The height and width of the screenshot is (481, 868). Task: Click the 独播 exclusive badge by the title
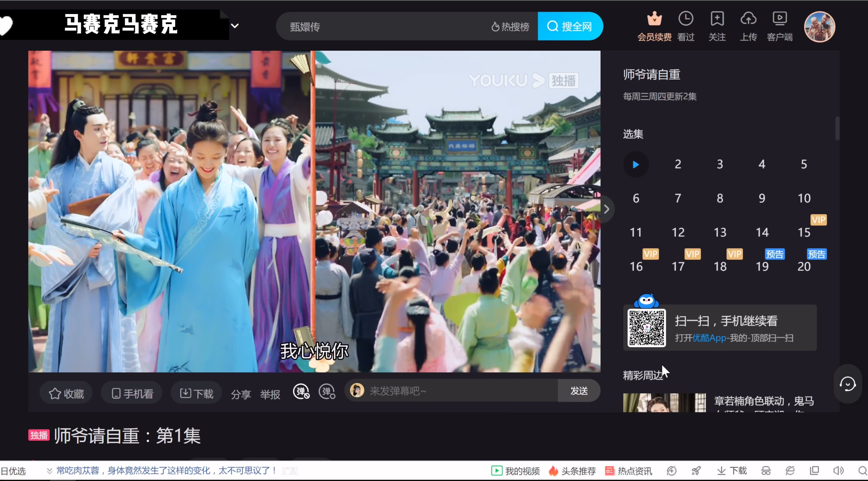coord(39,435)
